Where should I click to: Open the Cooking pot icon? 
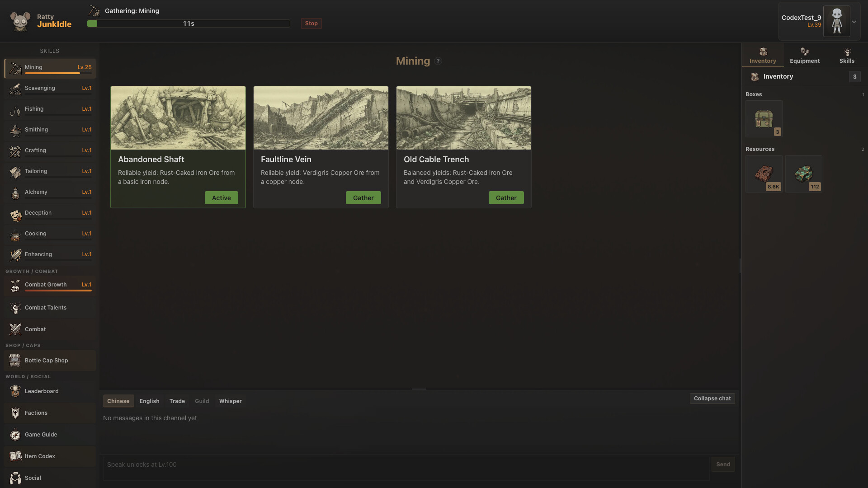(x=15, y=235)
